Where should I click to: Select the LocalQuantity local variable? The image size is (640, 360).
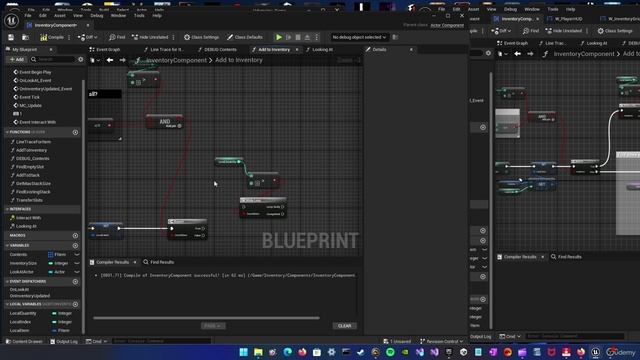(23, 313)
